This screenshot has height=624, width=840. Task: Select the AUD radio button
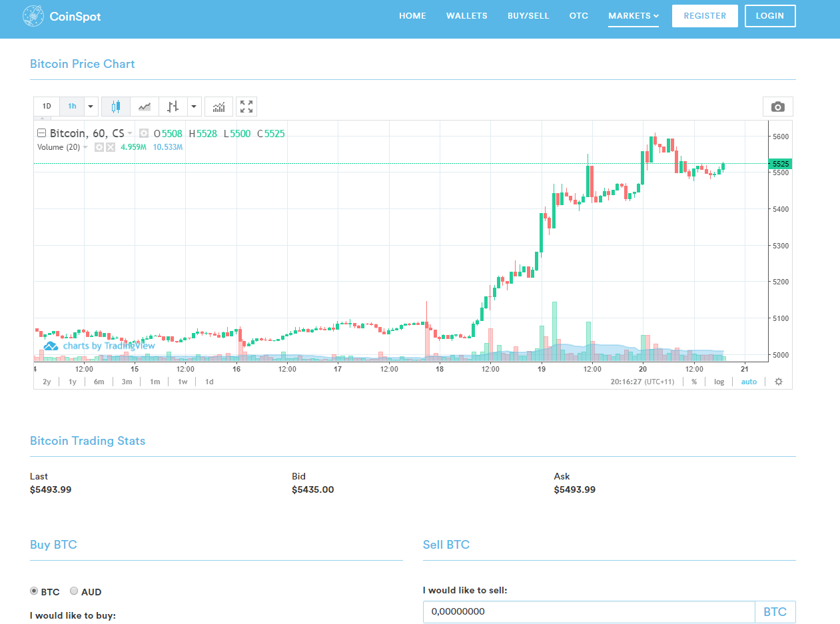click(x=74, y=591)
